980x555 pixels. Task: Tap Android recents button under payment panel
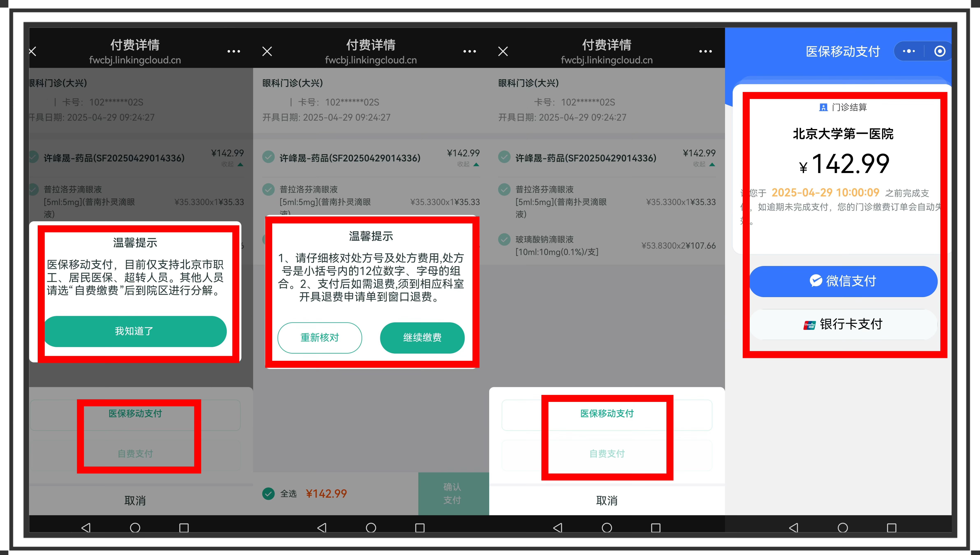pos(892,527)
